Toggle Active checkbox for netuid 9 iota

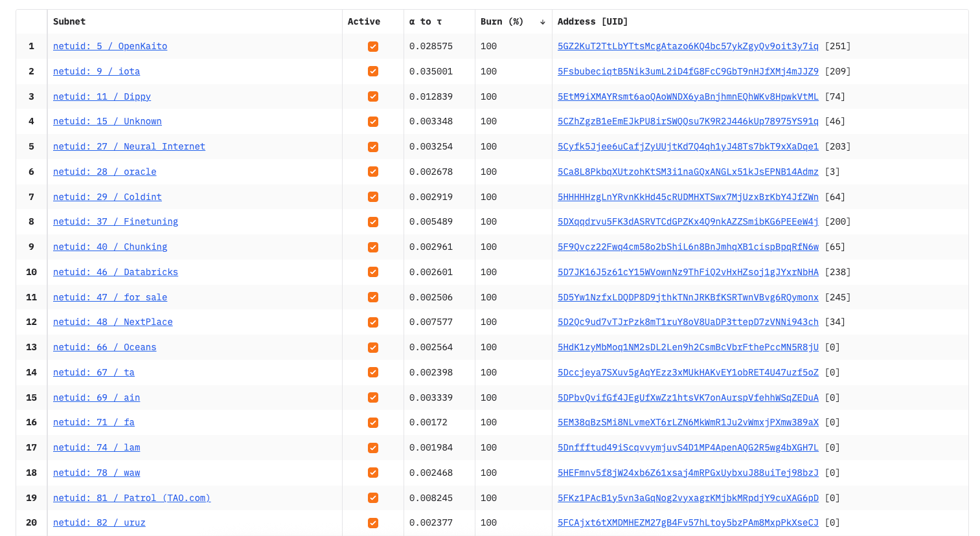pos(373,71)
